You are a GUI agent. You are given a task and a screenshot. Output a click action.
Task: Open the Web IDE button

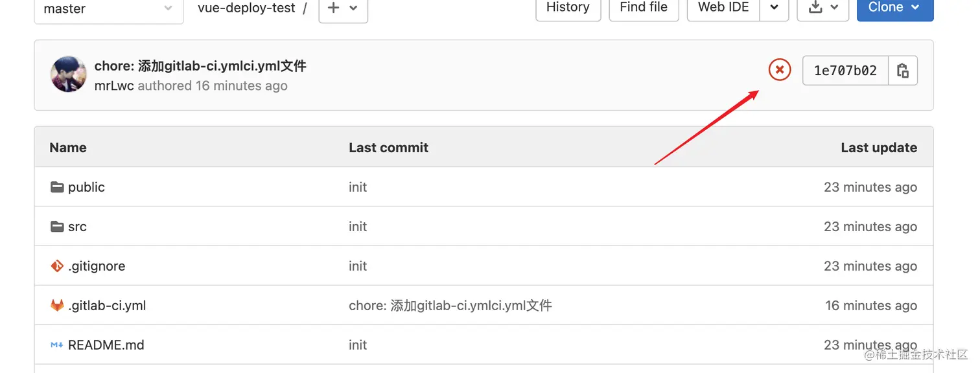(723, 8)
